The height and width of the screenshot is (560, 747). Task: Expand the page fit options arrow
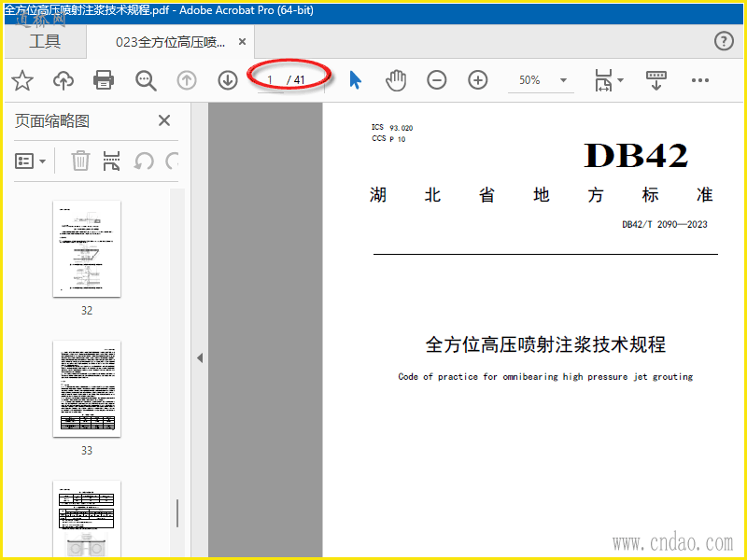coord(620,80)
